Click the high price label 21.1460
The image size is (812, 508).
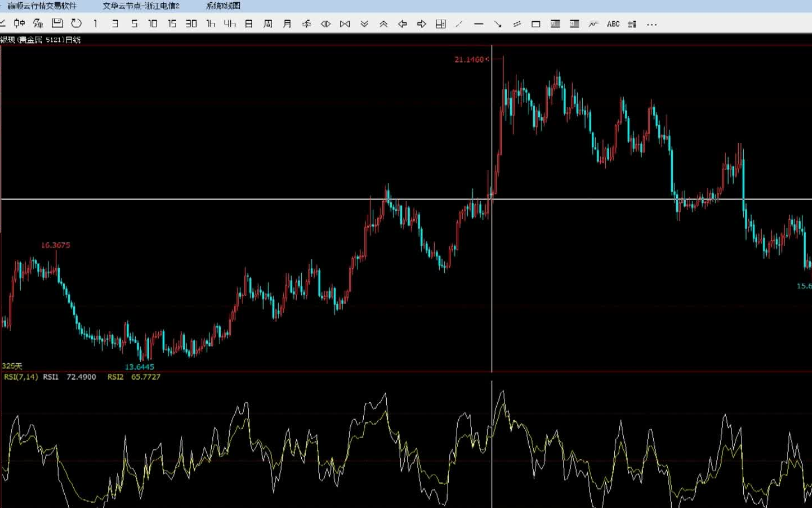pyautogui.click(x=469, y=59)
